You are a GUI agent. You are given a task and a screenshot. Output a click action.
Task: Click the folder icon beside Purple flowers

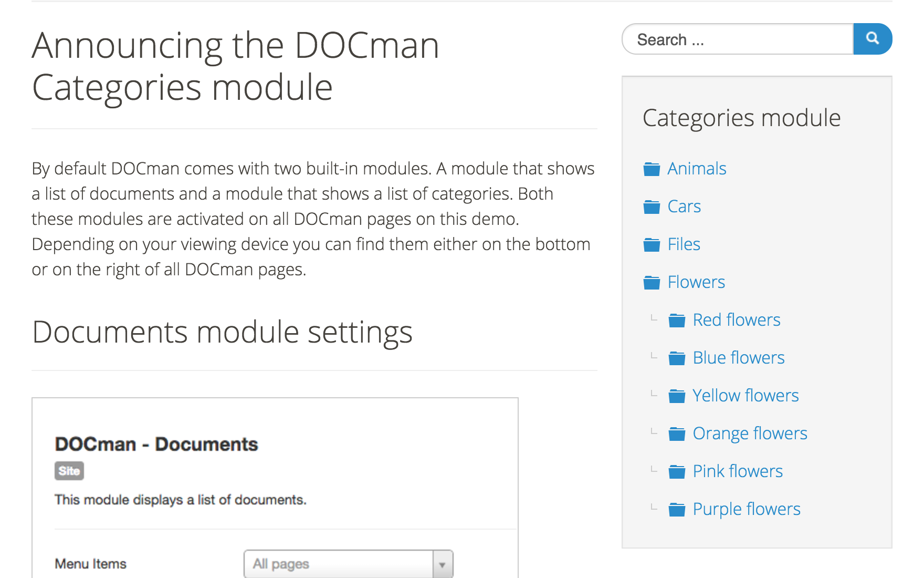(678, 508)
